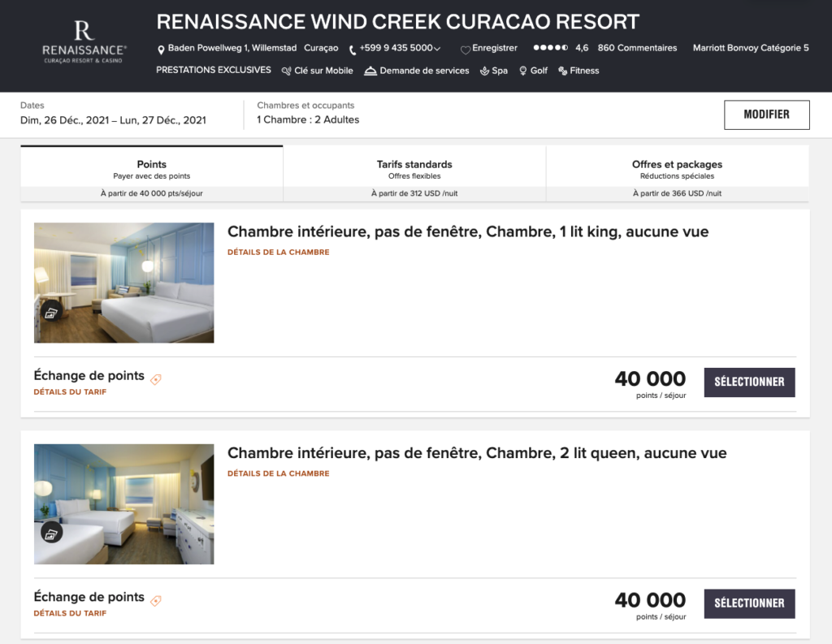The image size is (832, 644).
Task: Click the Fitness dumbbell icon
Action: coord(562,71)
